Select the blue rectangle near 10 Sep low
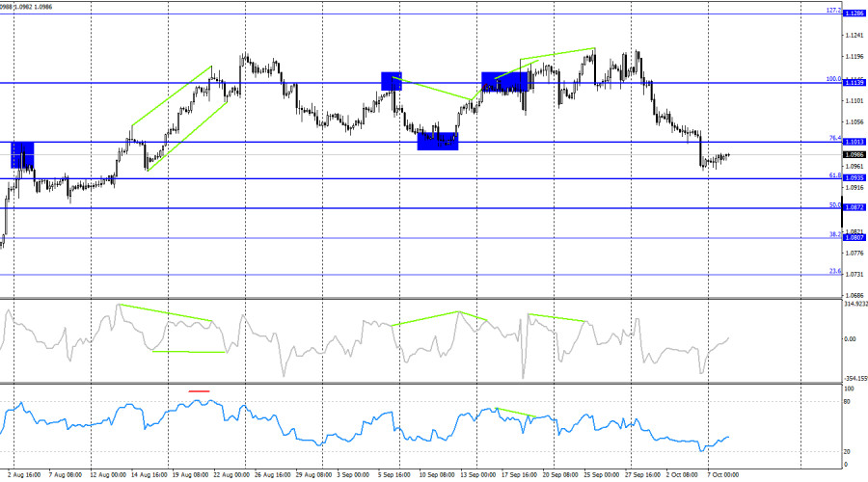This screenshot has height=482, width=868. point(438,141)
